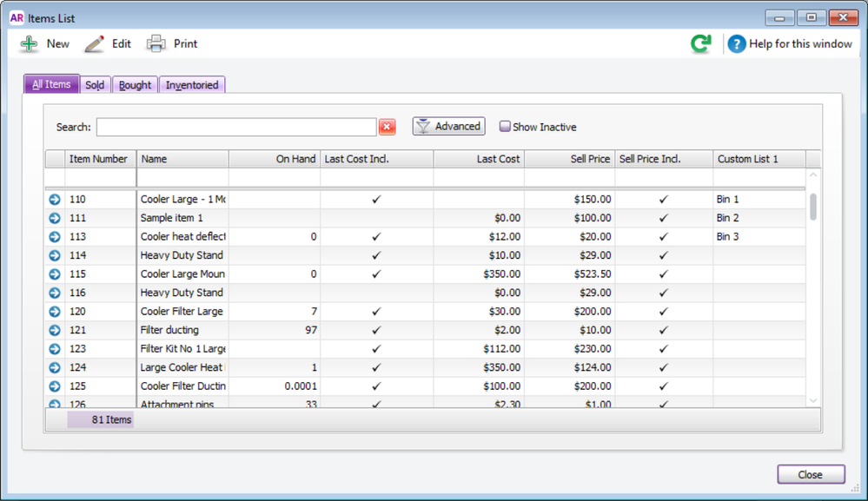Click the vertical scrollbar down arrow
Screen dimensions: 868x501
pos(813,400)
